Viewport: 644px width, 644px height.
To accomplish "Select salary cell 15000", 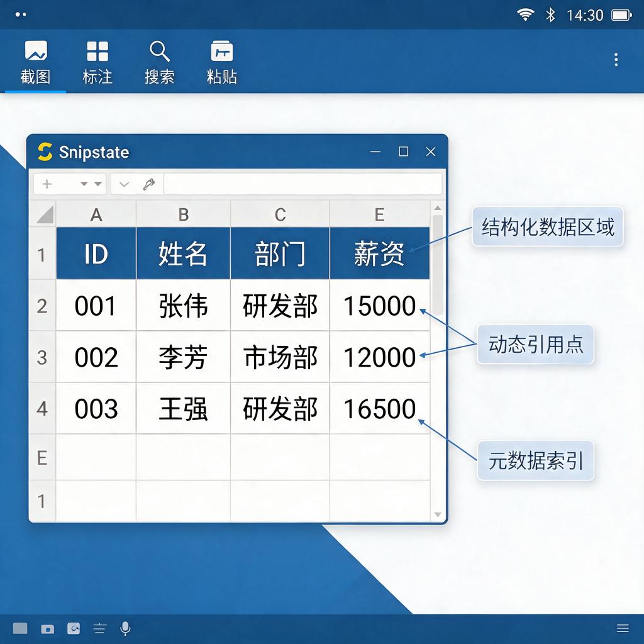I will (379, 306).
